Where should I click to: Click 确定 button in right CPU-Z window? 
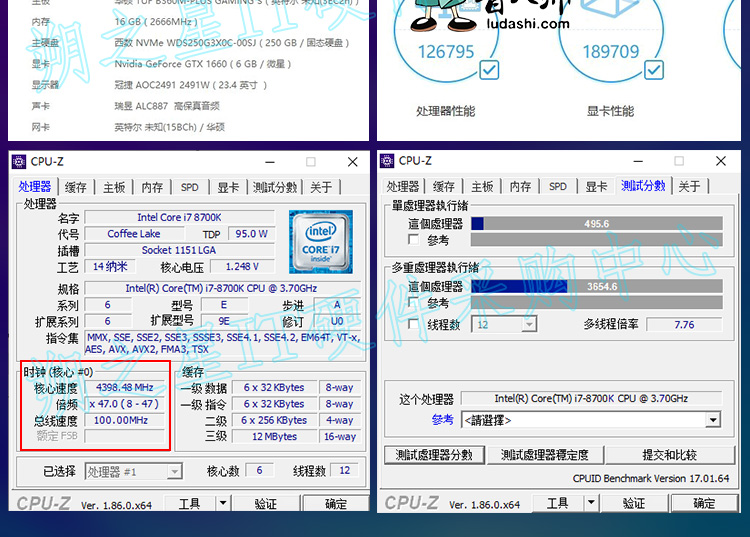[x=704, y=502]
